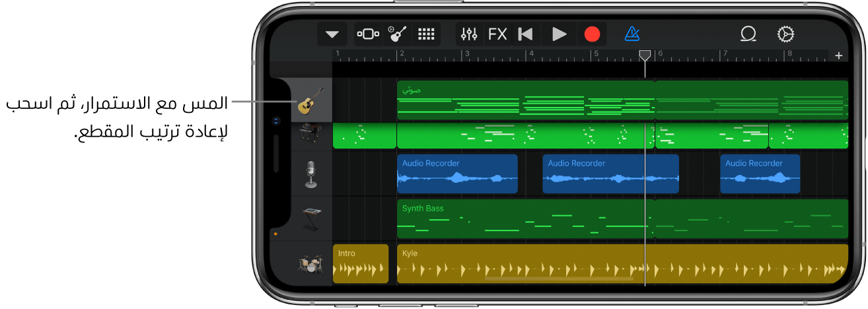Open track controls mixer sliders
Screen dimensions: 868x309
coord(469,34)
